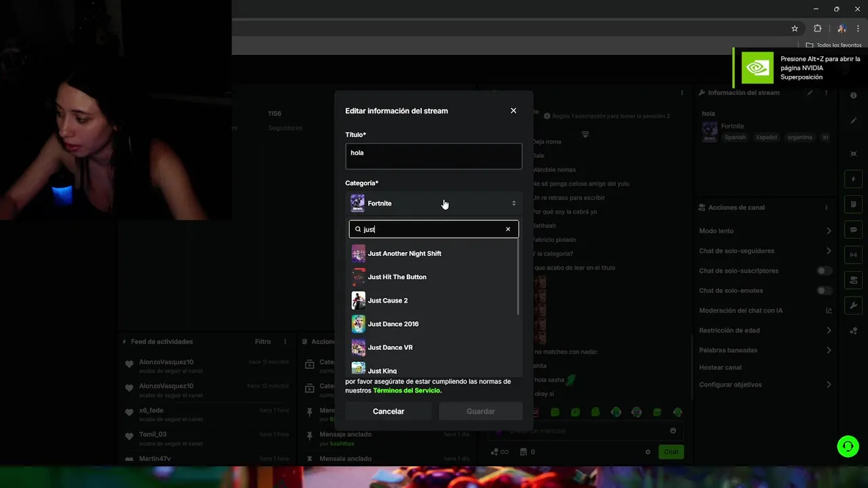Screen dimensions: 868x488
Task: Expand Modo lento settings
Action: [x=829, y=231]
